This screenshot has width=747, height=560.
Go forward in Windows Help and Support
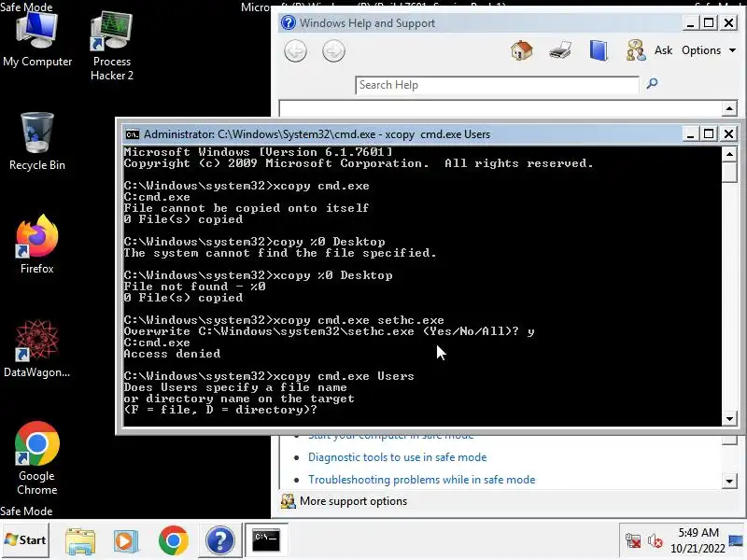333,51
